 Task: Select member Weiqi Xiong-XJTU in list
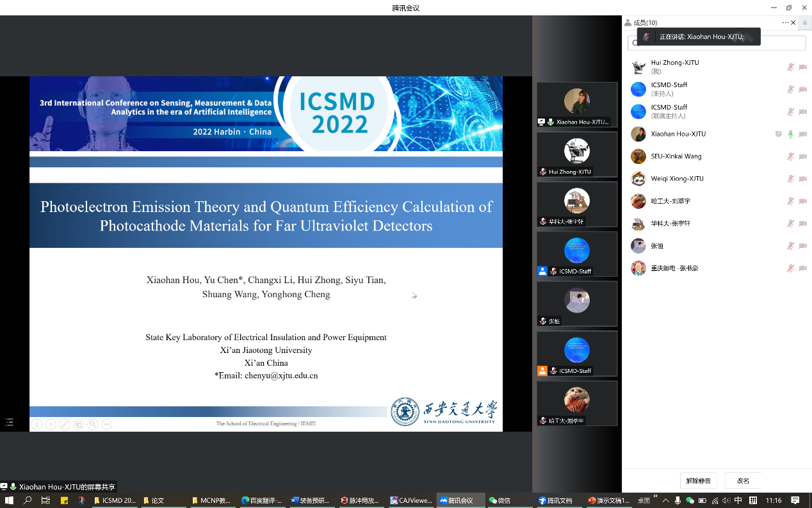(717, 179)
